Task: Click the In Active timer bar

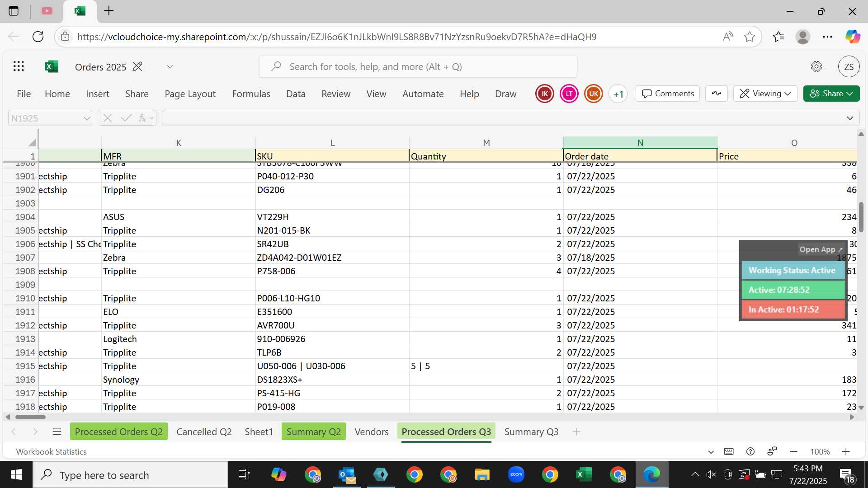Action: (x=793, y=310)
